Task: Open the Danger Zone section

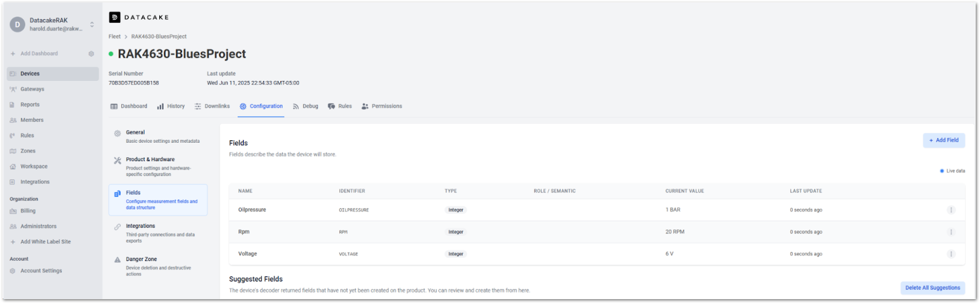Action: click(158, 267)
